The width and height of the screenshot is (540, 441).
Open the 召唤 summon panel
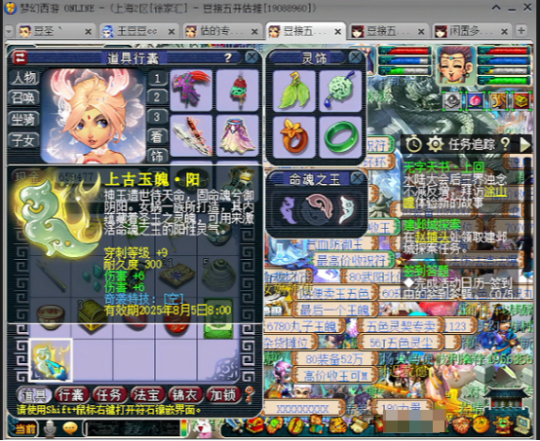coord(24,98)
